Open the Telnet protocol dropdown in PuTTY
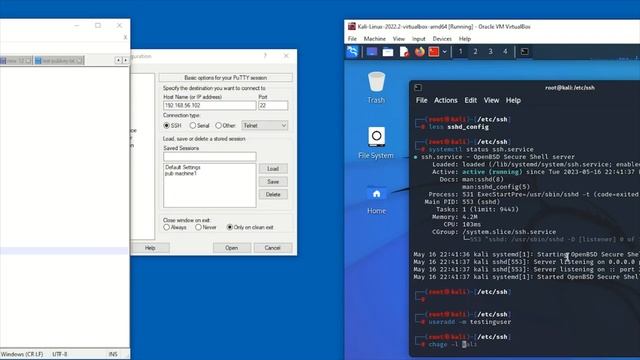Viewport: 640px width, 360px height. click(x=264, y=126)
